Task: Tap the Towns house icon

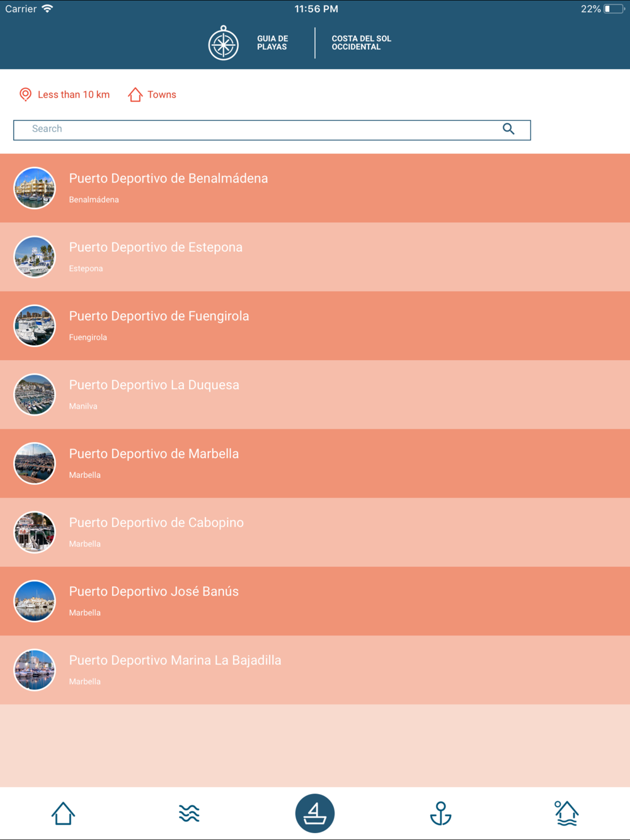Action: [135, 94]
